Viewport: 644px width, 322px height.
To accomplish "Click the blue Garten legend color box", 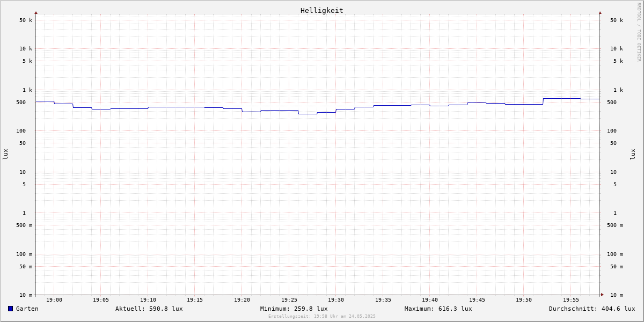I will click(10, 309).
